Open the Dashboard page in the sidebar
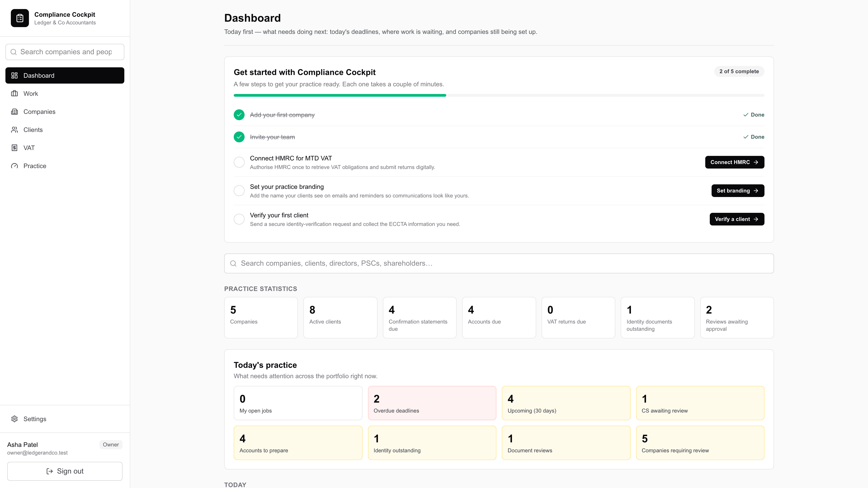 tap(65, 75)
